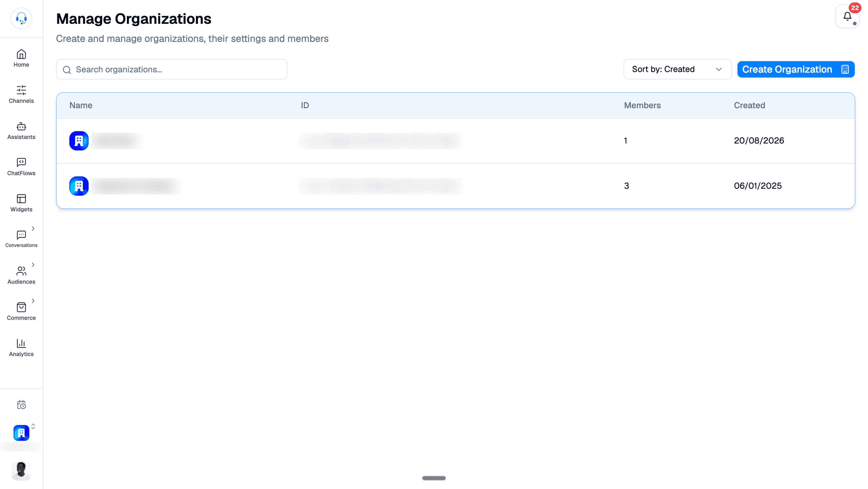Screen dimensions: 868x489
Task: Open the Channels section
Action: pyautogui.click(x=21, y=94)
